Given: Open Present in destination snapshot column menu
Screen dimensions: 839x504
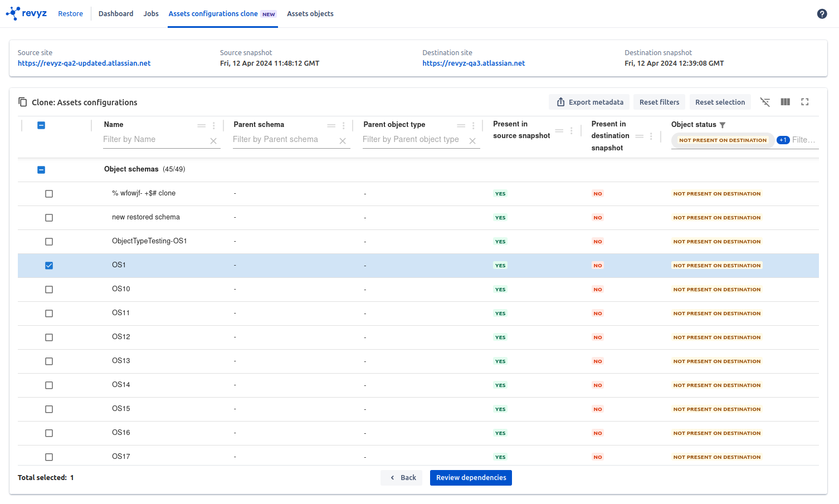Looking at the screenshot, I should click(651, 136).
